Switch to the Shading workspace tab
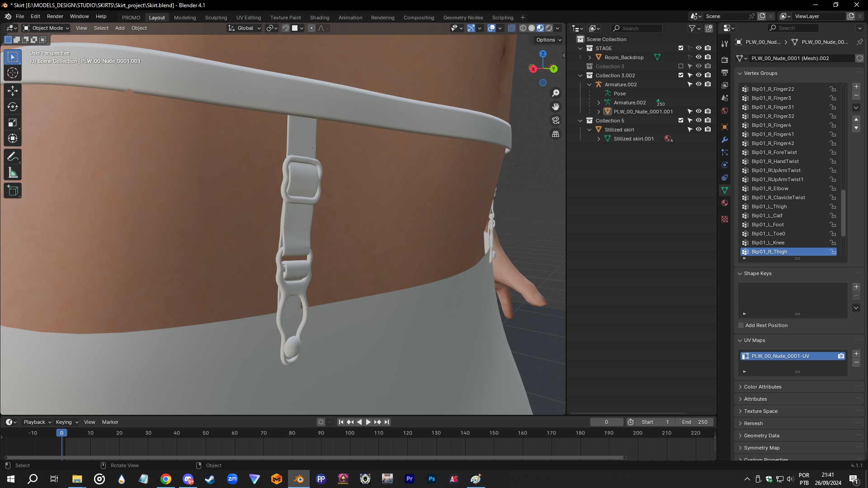Image resolution: width=868 pixels, height=488 pixels. [x=320, y=18]
